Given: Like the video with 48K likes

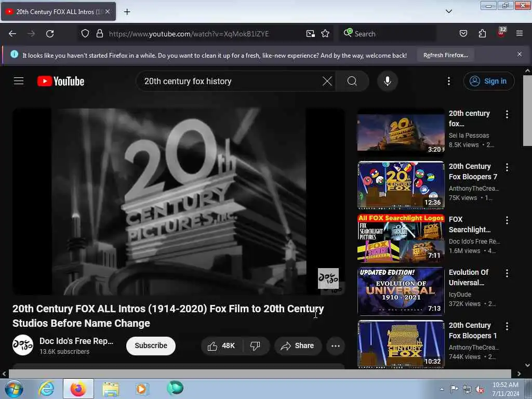Looking at the screenshot, I should click(221, 345).
